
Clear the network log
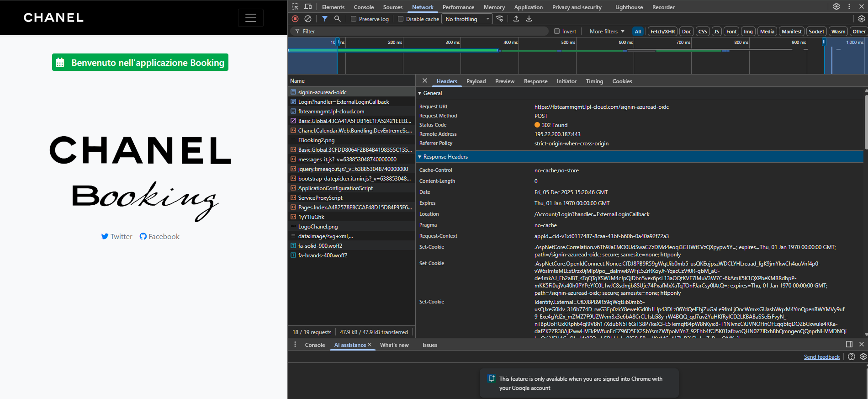[308, 19]
